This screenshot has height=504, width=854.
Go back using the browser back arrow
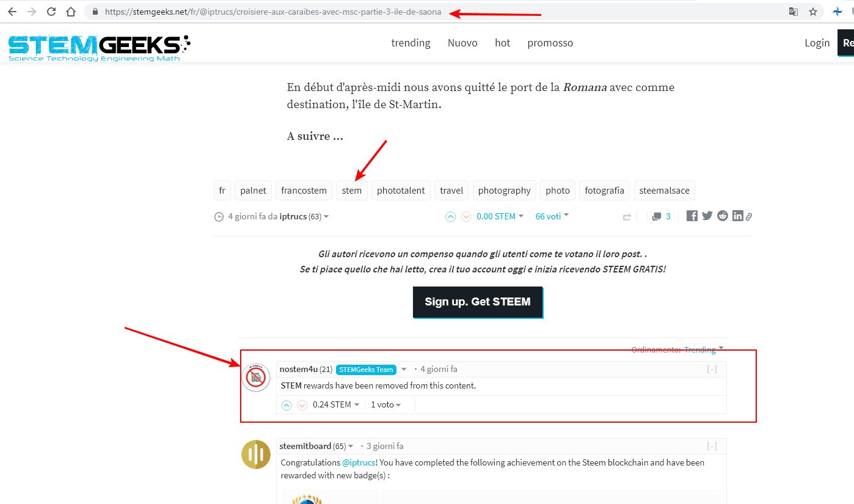(12, 12)
